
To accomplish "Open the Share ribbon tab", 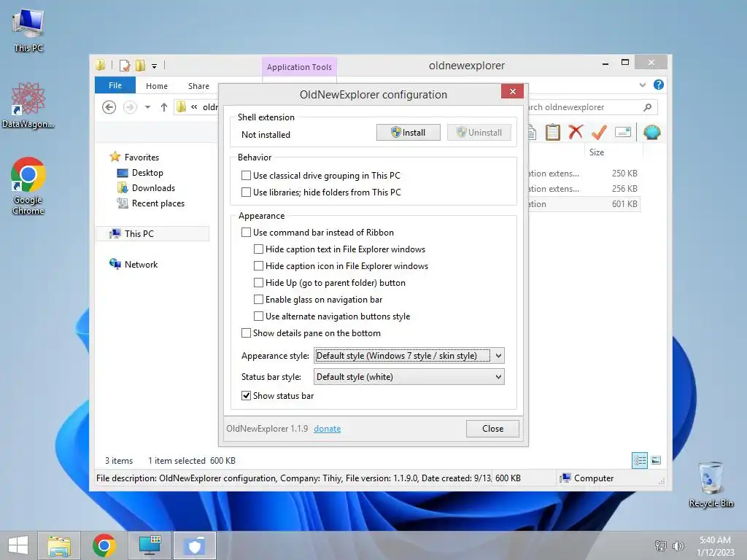I will 198,86.
